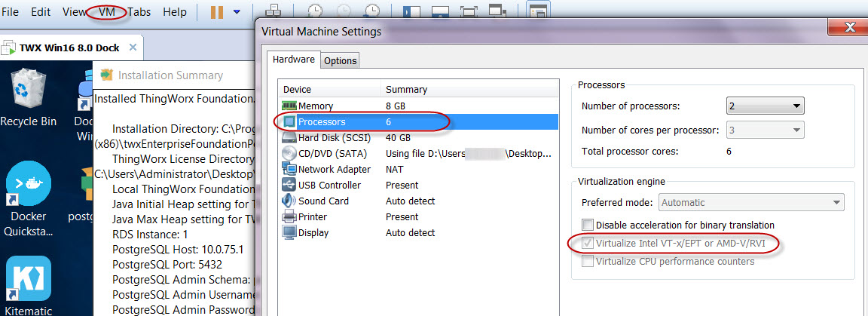Click PostgreSQL Port: 5432 line
This screenshot has width=868, height=316.
(167, 265)
